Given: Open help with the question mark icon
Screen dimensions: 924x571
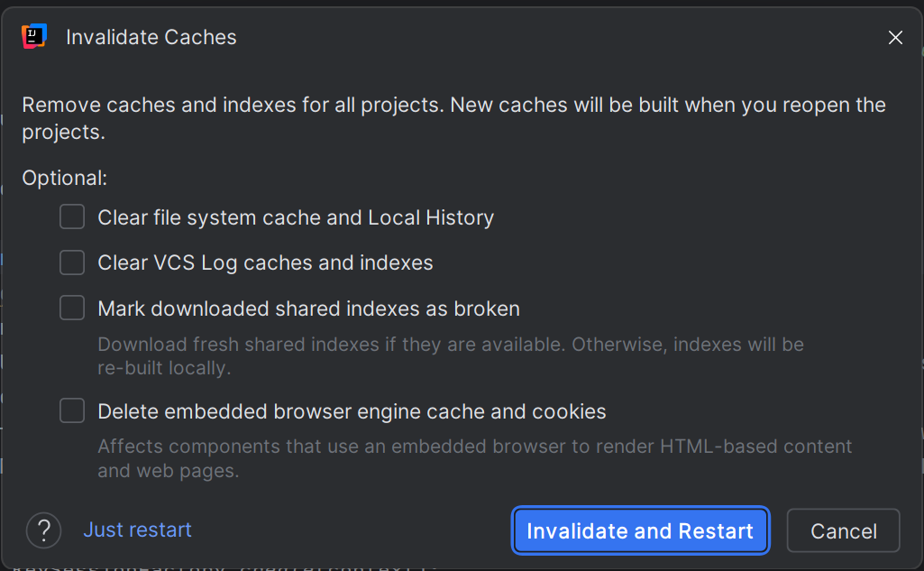Looking at the screenshot, I should 43,530.
